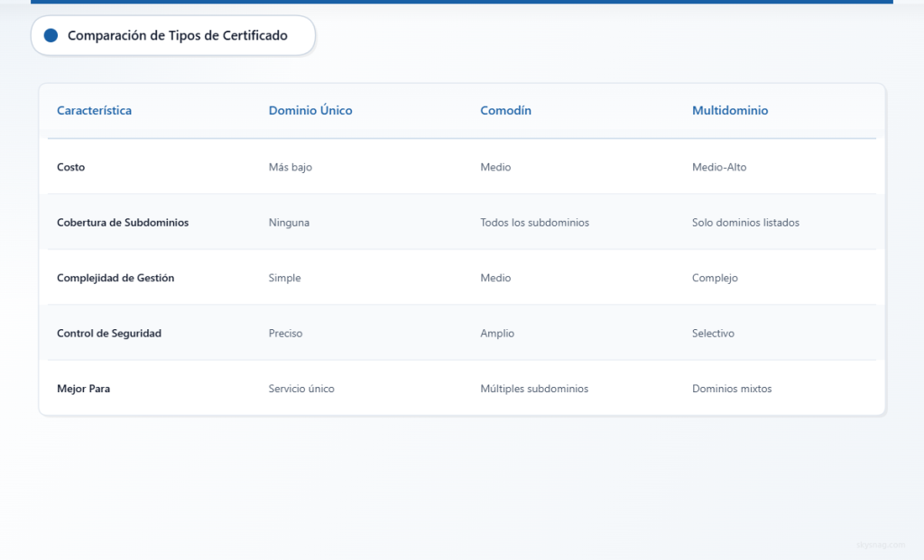Click the 'Simple' cell
924x560 pixels.
tap(284, 278)
